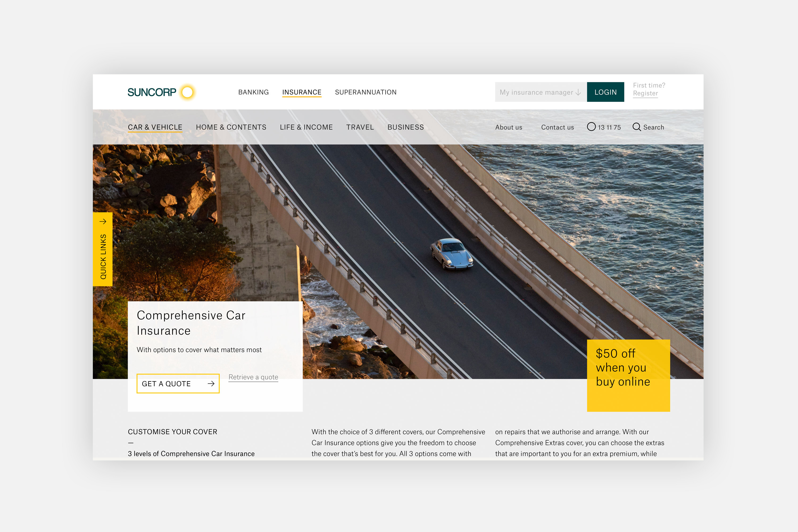Click the arrow icon on Get a Quote
Image resolution: width=798 pixels, height=532 pixels.
tap(211, 383)
